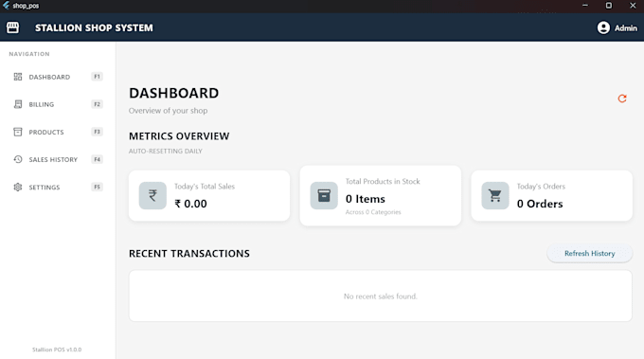Click the Flutter app icon in title bar
The height and width of the screenshot is (359, 644).
point(7,6)
